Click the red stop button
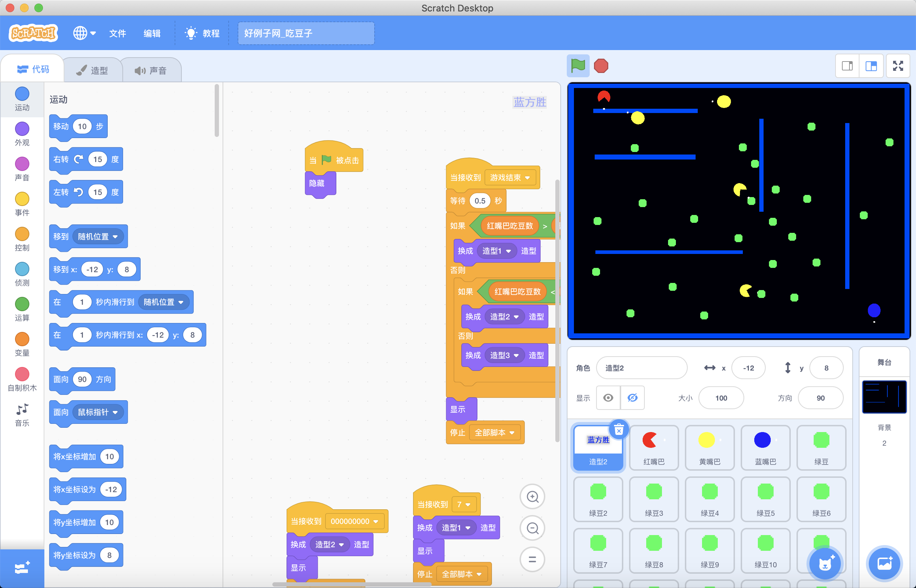This screenshot has height=588, width=916. pyautogui.click(x=601, y=66)
